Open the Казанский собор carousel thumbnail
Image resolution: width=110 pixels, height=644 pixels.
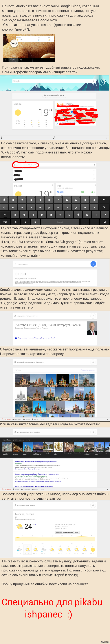pos(79,447)
